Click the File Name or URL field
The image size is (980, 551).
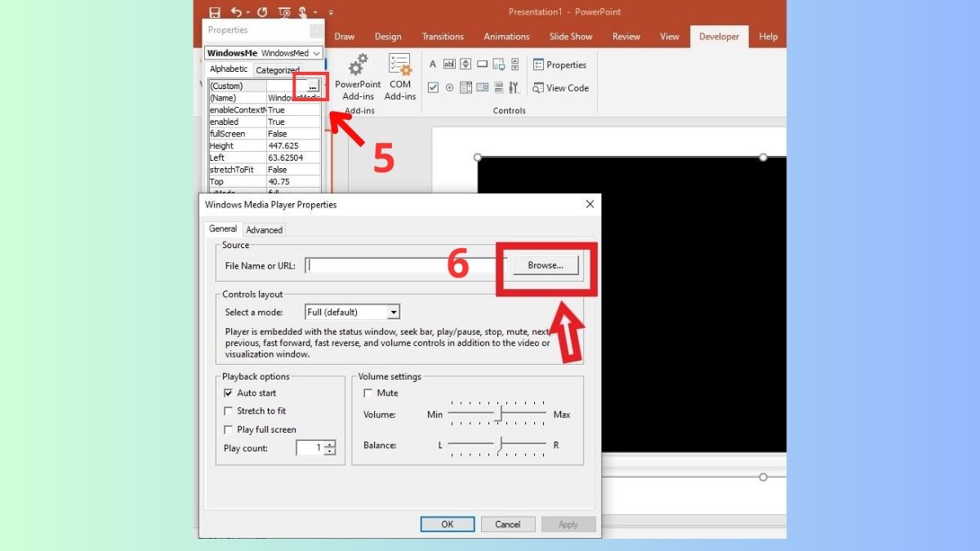pyautogui.click(x=406, y=265)
